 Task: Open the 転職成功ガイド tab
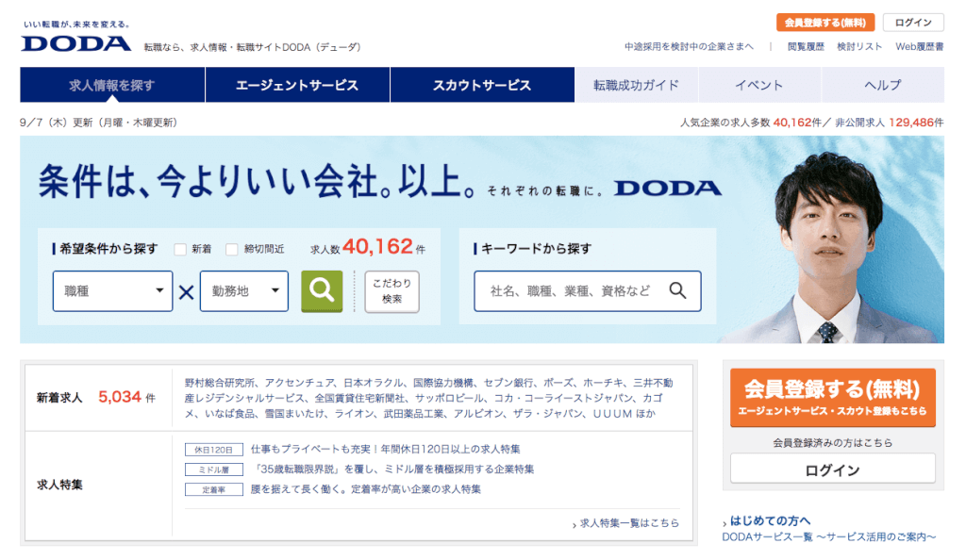pyautogui.click(x=637, y=85)
